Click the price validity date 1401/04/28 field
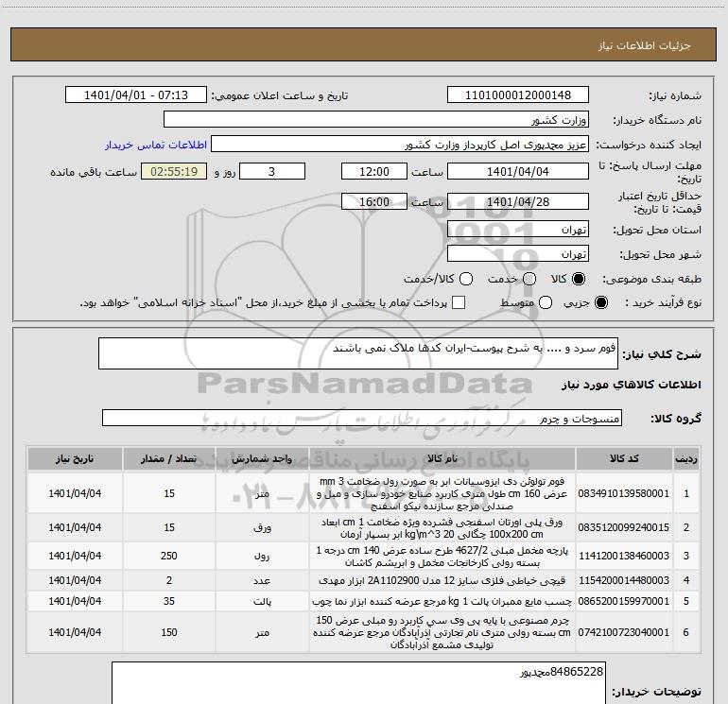Screen dimensions: 728x704 pos(518,201)
